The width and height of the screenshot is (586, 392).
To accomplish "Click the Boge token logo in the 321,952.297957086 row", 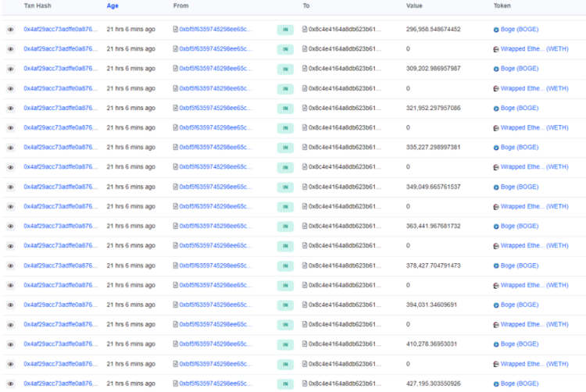I will 496,109.
